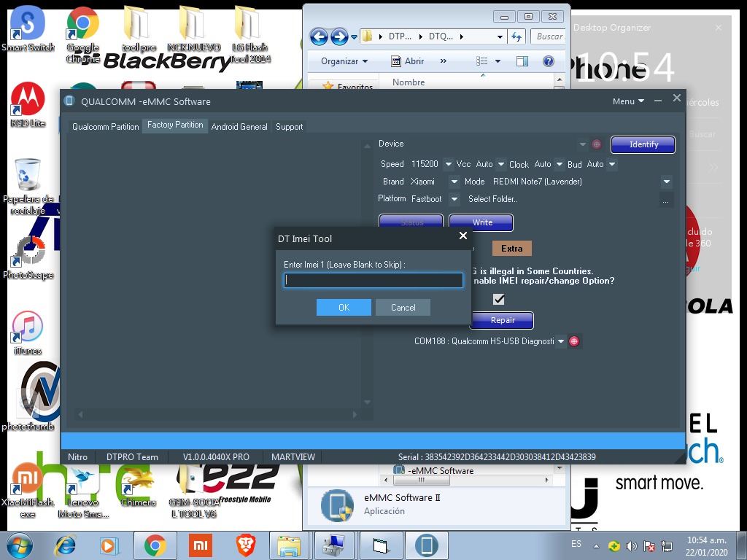Image resolution: width=747 pixels, height=560 pixels.
Task: Toggle Explorer preview pane icon
Action: point(522,61)
